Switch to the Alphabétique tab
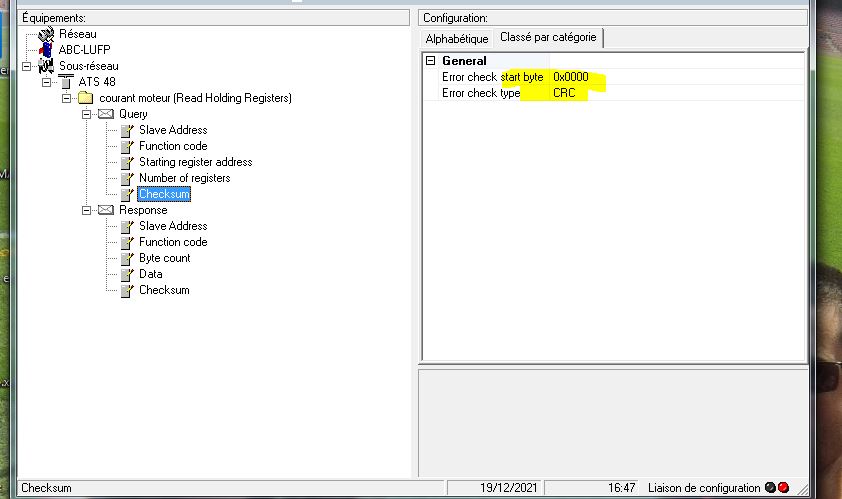The image size is (842, 499). pos(457,38)
